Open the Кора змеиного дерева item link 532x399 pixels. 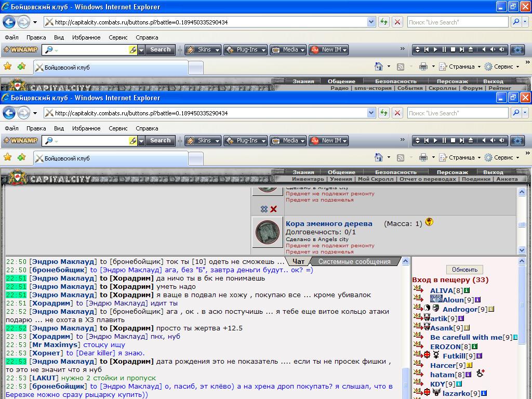(x=329, y=223)
